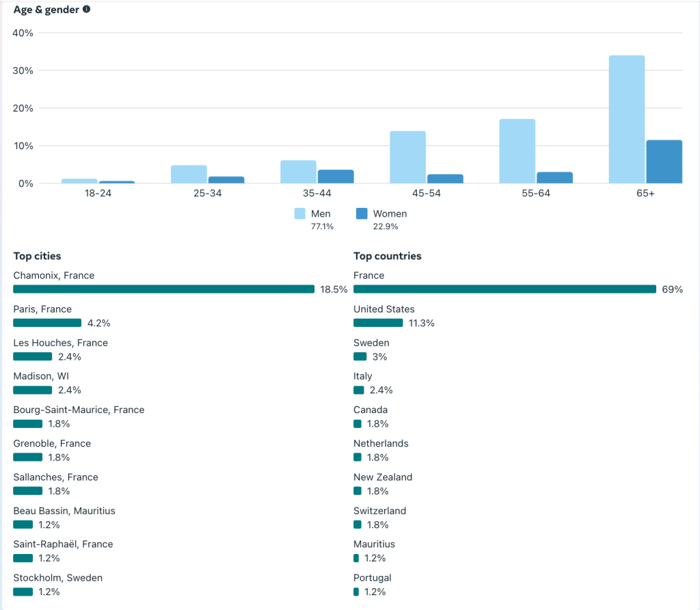The height and width of the screenshot is (610, 700).
Task: Select the Men bar for 65+ age group
Action: [626, 120]
